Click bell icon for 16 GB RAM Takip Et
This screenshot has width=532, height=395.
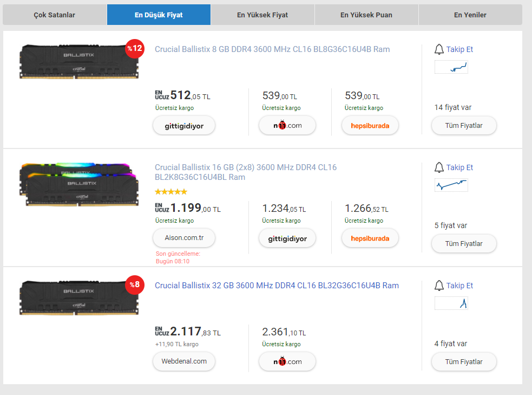pyautogui.click(x=439, y=167)
